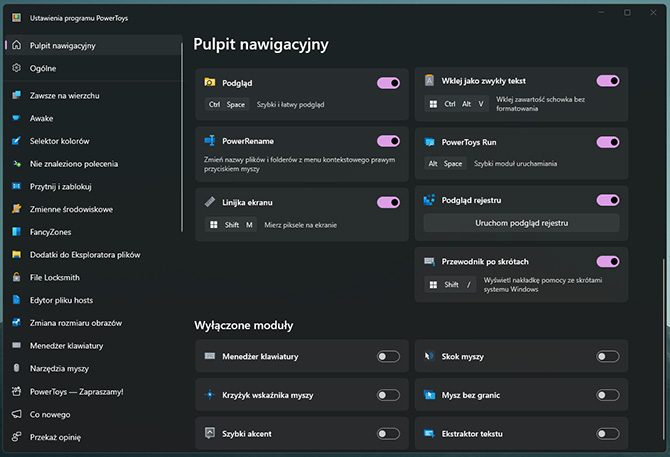Click the PowerToys — Zapraszamy! icon
Screen dimensions: 670x457
pyautogui.click(x=16, y=391)
